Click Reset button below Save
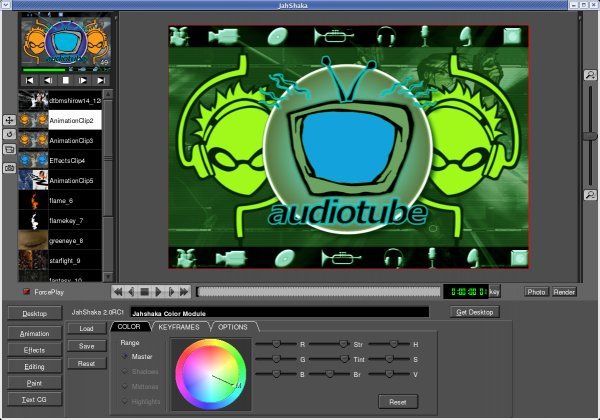Screen dimensions: 600x420 coord(87,363)
